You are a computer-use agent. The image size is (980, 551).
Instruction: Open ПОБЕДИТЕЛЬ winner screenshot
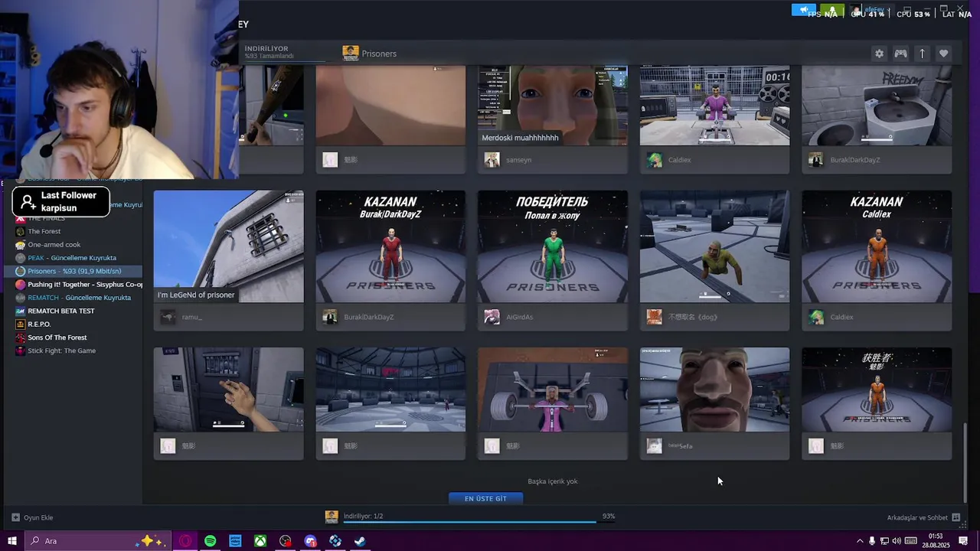click(x=552, y=246)
